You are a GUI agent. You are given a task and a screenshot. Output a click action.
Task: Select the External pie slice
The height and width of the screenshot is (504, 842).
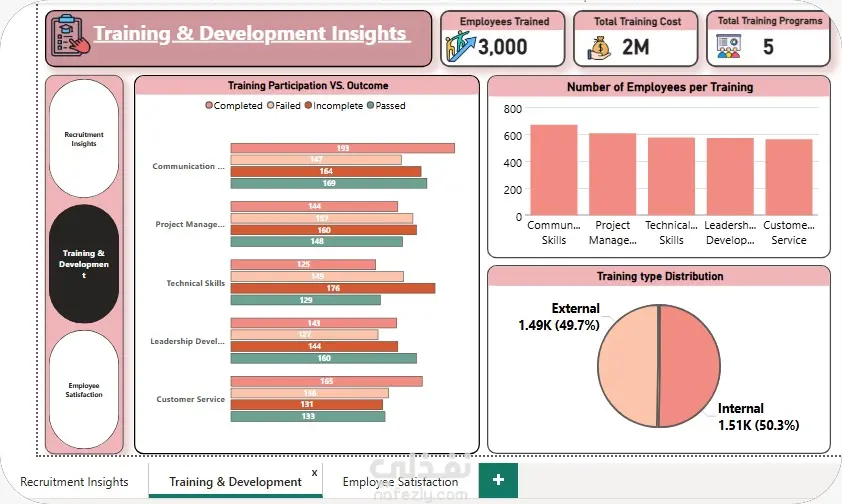(628, 366)
